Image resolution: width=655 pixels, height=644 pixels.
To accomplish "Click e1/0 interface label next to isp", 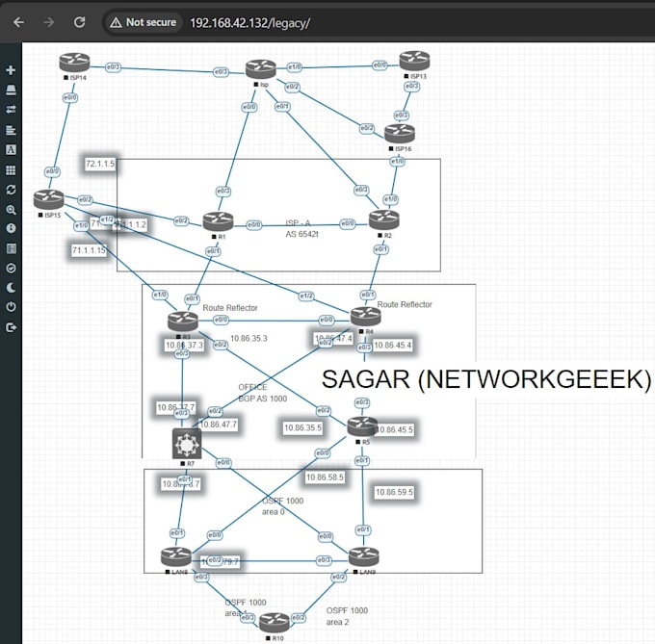I will (294, 66).
